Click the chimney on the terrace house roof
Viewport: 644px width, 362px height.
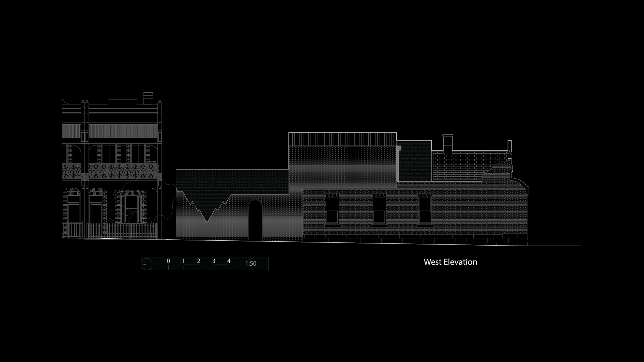(x=148, y=98)
